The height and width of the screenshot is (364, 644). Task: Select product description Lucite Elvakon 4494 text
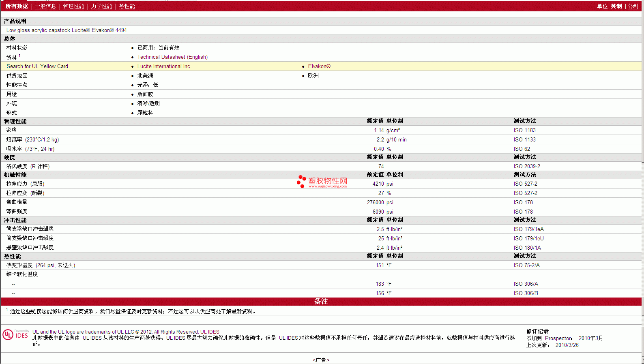pyautogui.click(x=67, y=30)
